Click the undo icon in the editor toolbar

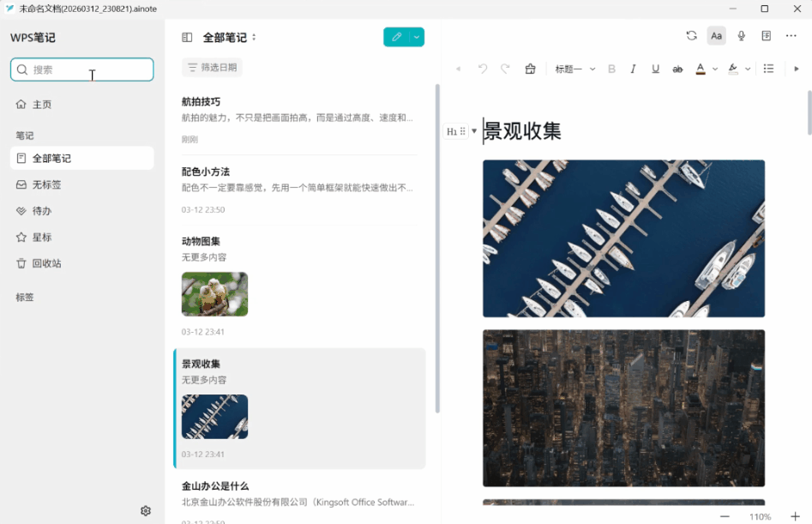pos(481,69)
